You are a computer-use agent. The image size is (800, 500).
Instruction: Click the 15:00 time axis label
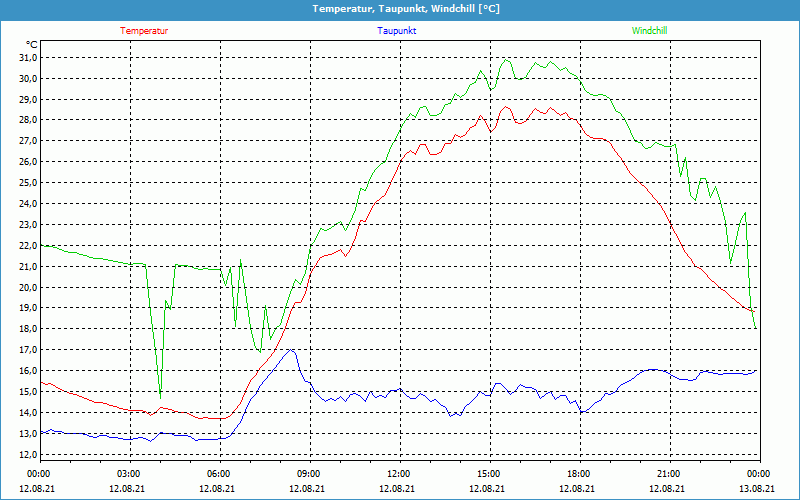pos(490,474)
